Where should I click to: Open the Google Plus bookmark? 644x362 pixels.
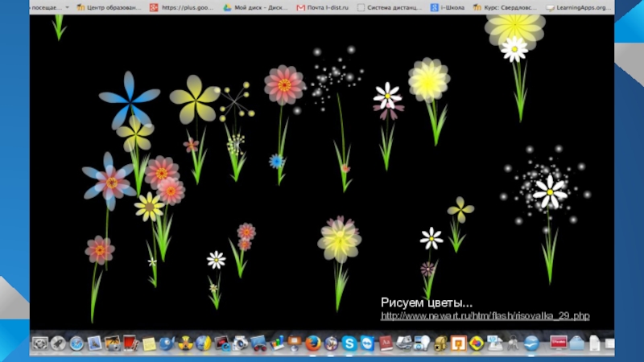[x=182, y=7]
